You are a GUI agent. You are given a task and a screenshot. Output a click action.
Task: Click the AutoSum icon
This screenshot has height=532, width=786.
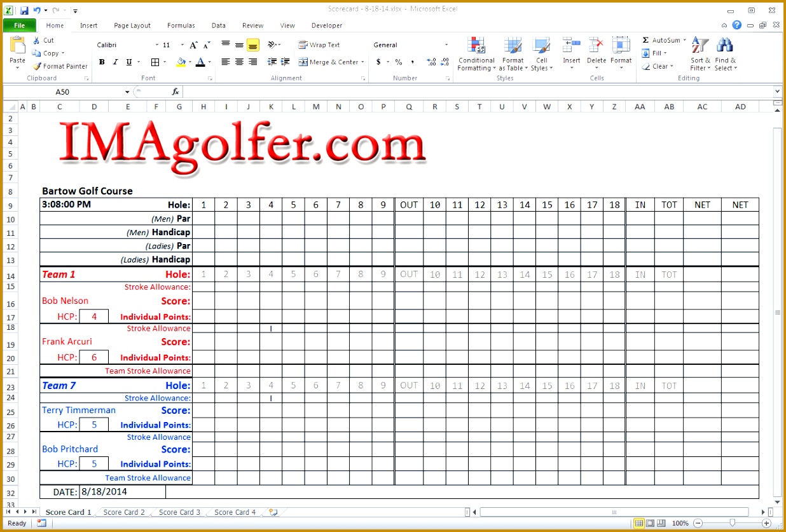tap(647, 39)
